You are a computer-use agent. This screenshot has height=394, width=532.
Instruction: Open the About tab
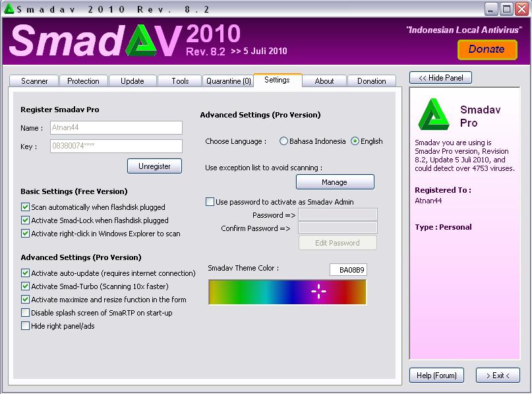point(324,81)
